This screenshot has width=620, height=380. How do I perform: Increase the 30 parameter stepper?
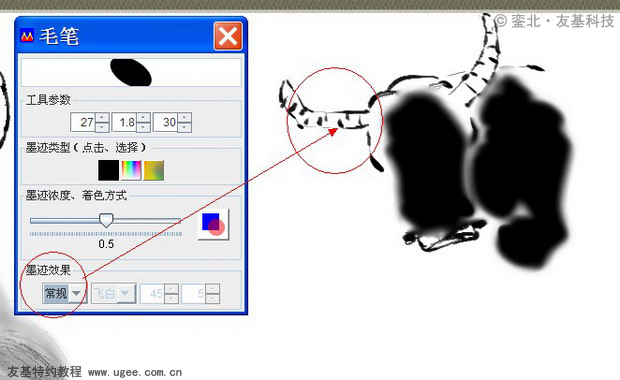click(185, 117)
